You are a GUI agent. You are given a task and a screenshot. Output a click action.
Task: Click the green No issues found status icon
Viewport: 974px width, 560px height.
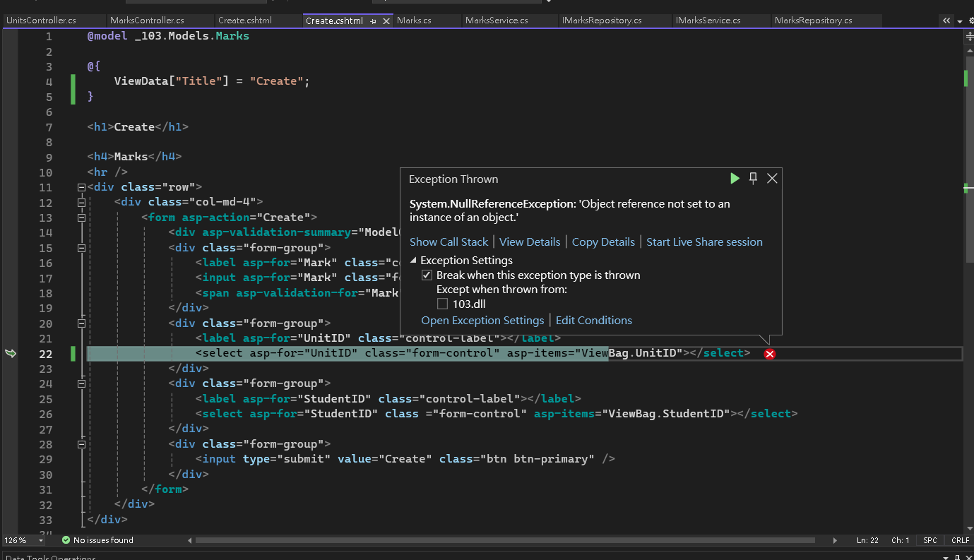(x=66, y=540)
